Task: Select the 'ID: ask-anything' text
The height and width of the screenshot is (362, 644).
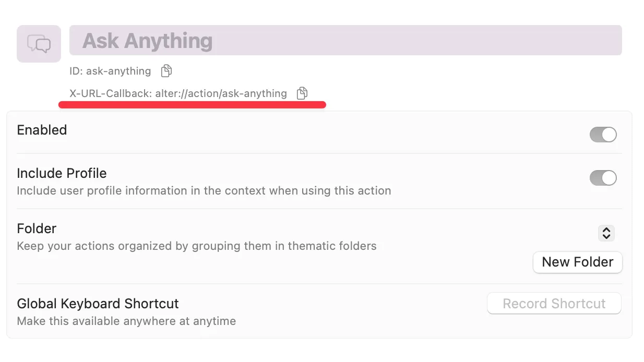Action: [x=110, y=71]
